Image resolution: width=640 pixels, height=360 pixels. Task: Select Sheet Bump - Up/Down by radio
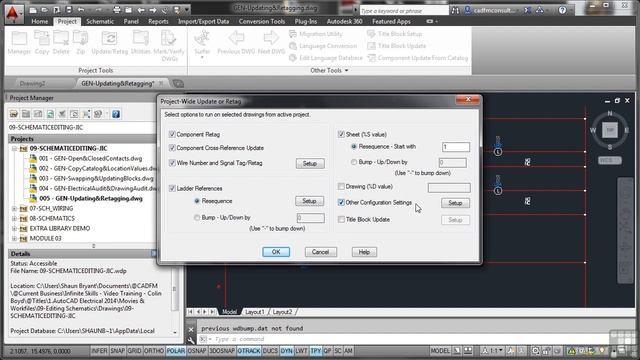click(x=354, y=162)
